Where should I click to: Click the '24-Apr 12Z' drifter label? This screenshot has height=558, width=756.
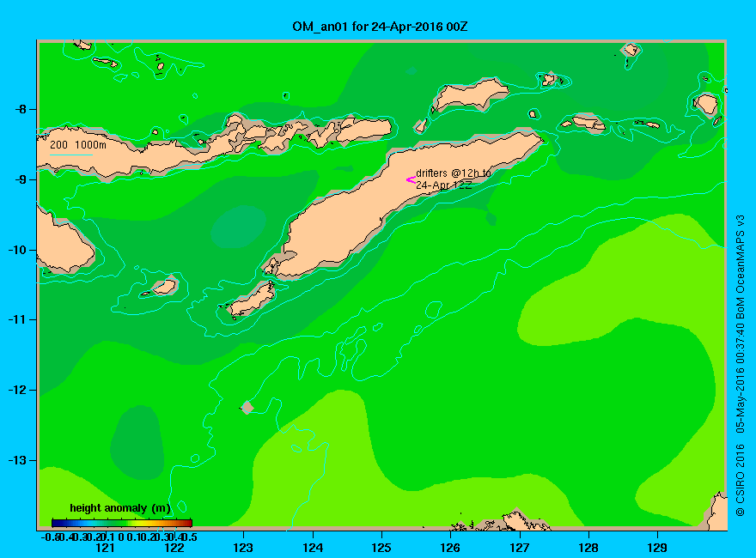[443, 185]
